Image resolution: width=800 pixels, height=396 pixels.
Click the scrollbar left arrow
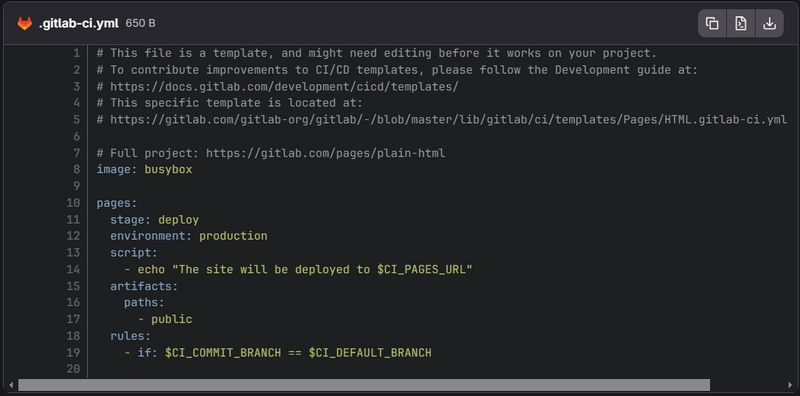click(11, 385)
